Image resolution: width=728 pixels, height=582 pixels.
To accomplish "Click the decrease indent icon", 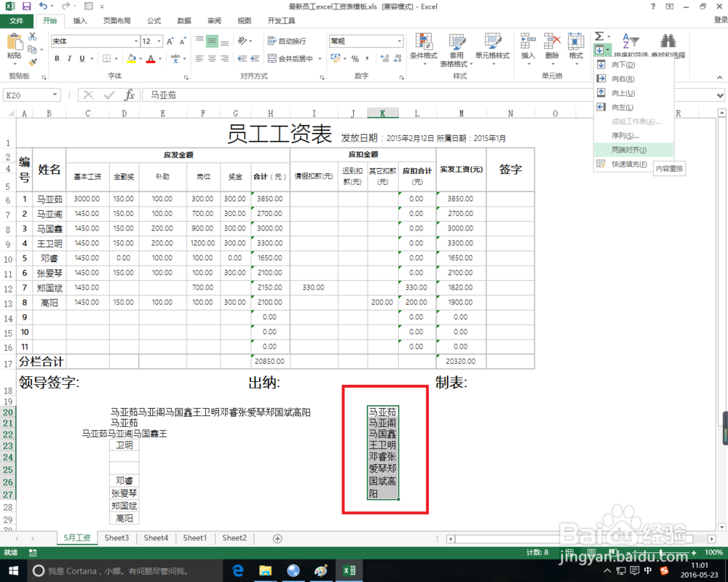I will [242, 58].
